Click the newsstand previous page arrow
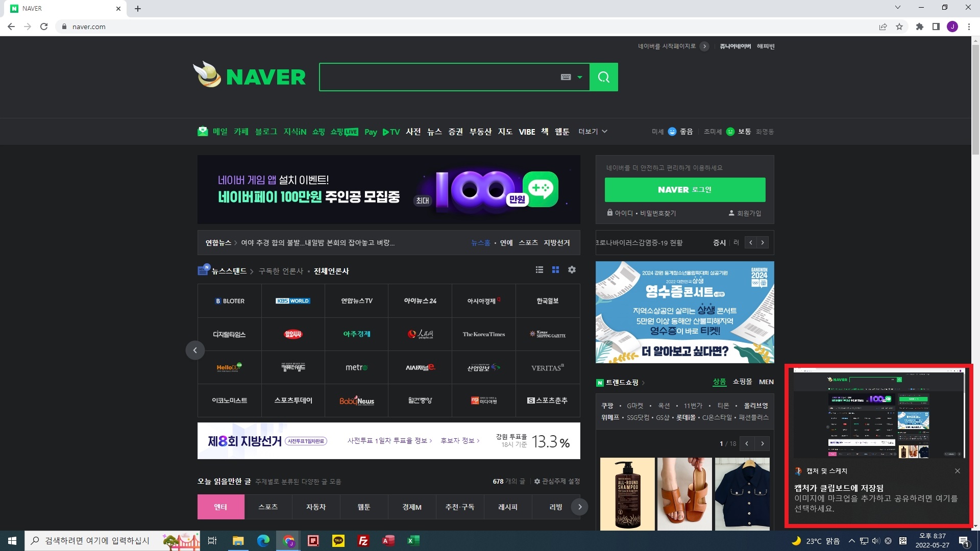The width and height of the screenshot is (980, 551). (195, 350)
